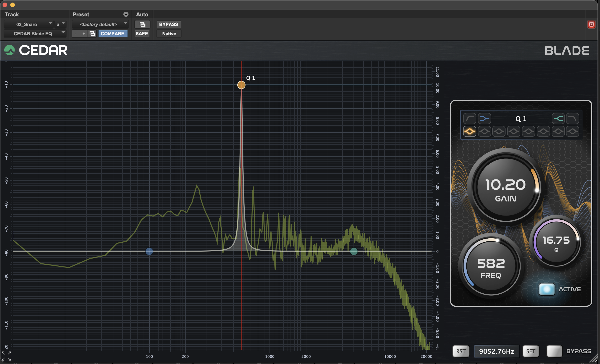Click the window resize grip corner
600x364 pixels.
click(593, 358)
